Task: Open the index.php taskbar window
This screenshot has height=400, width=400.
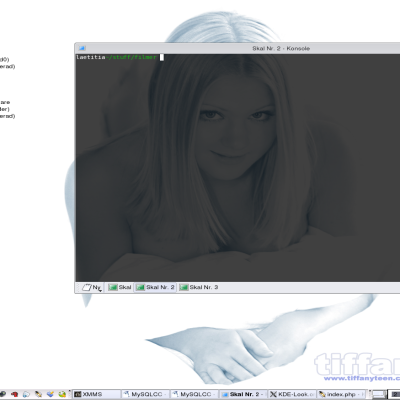Action: pyautogui.click(x=341, y=394)
